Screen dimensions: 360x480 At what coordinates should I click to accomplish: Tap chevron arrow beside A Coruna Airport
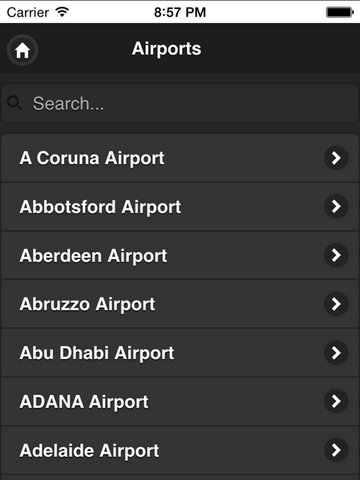pyautogui.click(x=336, y=158)
